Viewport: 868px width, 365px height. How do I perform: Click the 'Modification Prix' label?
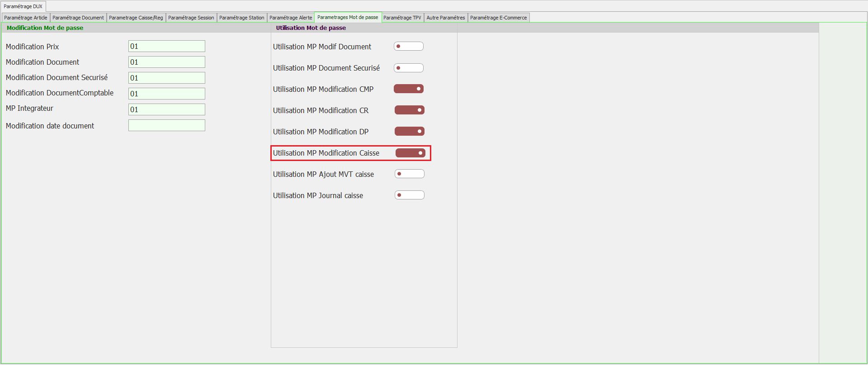tap(33, 47)
